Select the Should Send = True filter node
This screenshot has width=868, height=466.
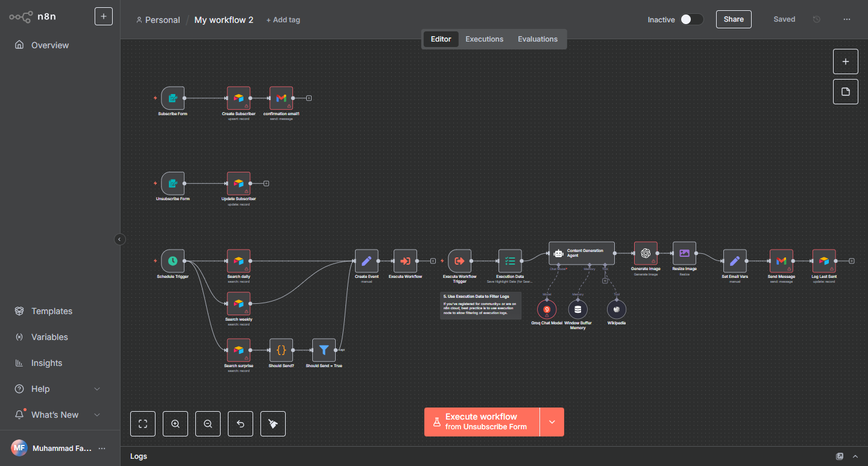coord(324,350)
